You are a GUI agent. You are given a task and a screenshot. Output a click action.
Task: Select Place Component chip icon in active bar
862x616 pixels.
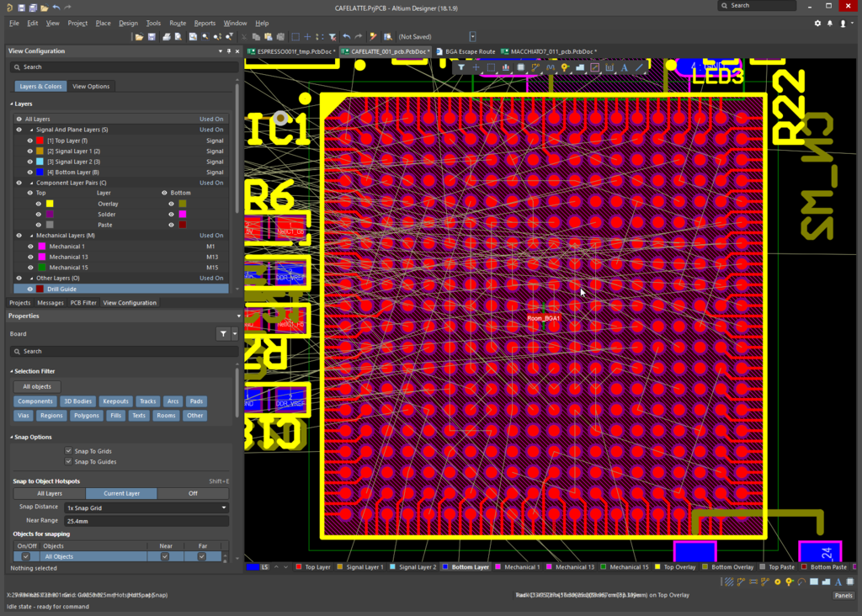(520, 67)
